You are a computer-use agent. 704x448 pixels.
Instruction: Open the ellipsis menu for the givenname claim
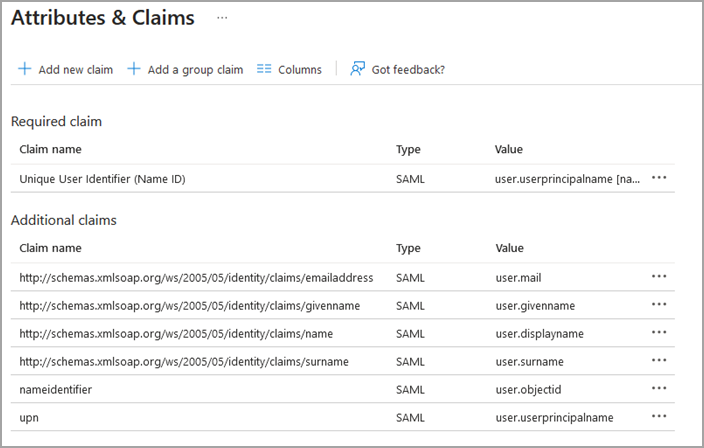point(659,305)
